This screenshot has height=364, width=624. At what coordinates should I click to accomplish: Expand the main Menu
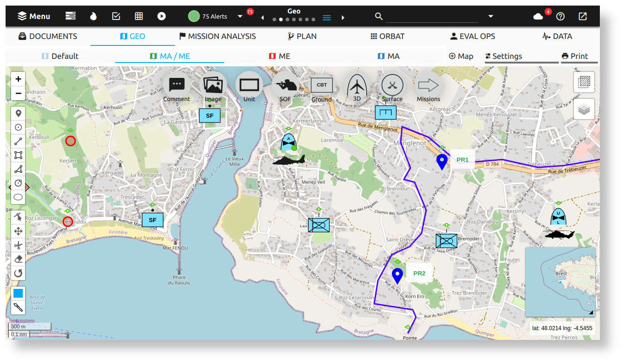tap(34, 16)
